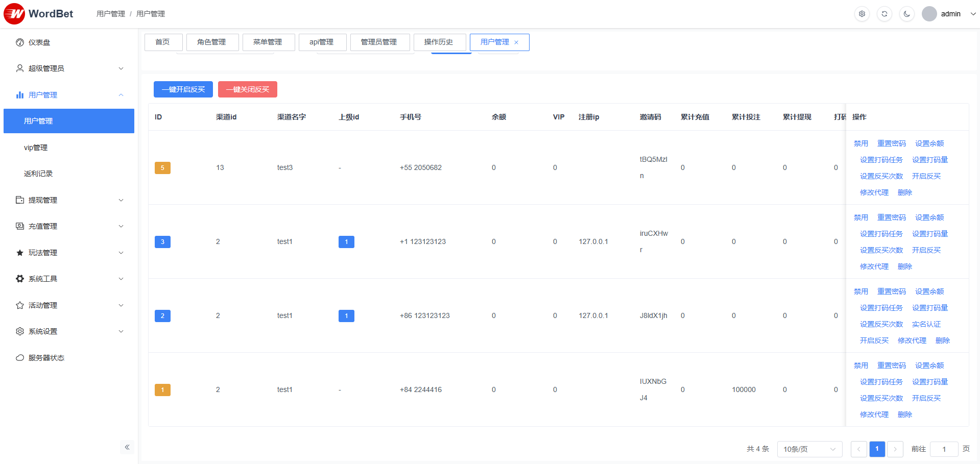Switch to the 操作历史 tab
This screenshot has width=980, height=464.
(x=439, y=42)
